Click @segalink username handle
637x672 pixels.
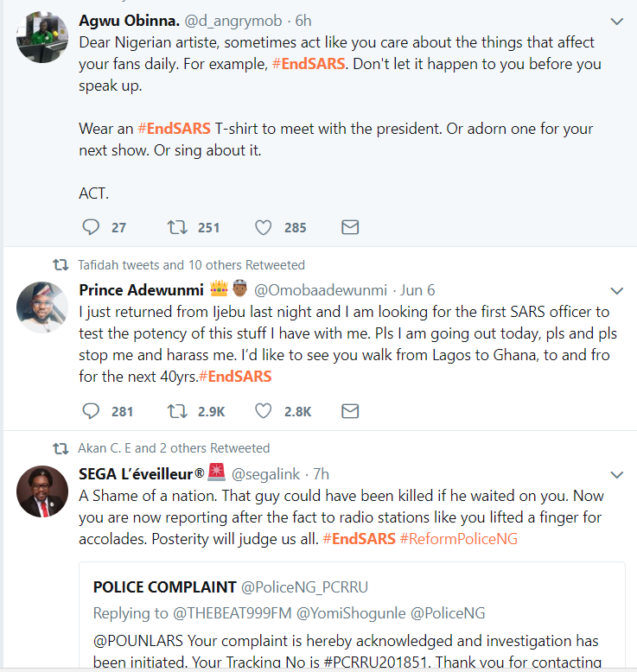click(x=267, y=473)
